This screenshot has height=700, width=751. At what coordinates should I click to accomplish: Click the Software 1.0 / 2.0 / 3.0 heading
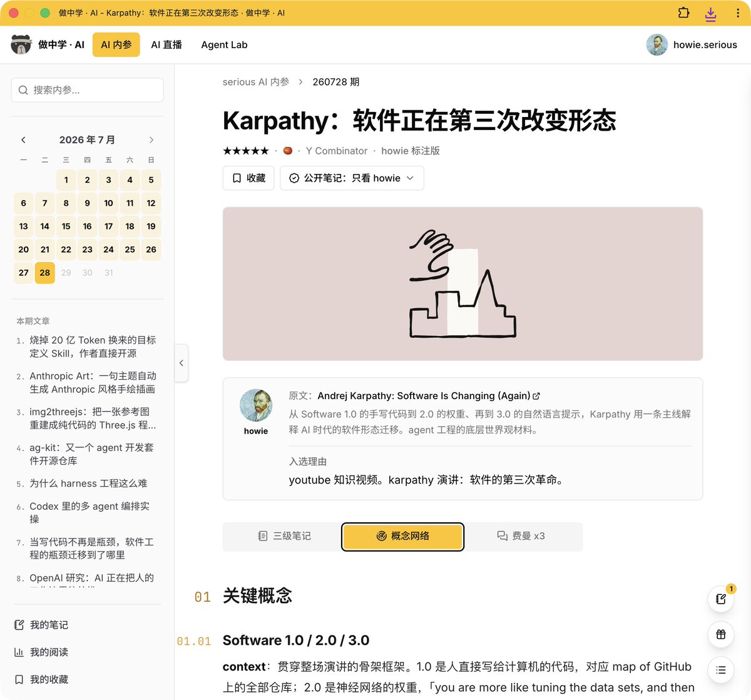click(x=296, y=641)
